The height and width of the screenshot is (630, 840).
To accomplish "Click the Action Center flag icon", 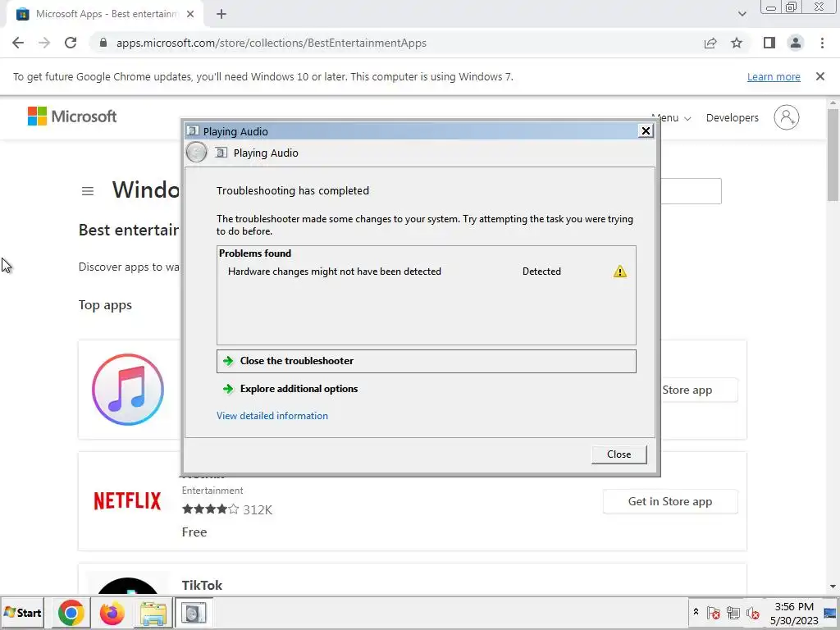I will coord(713,613).
